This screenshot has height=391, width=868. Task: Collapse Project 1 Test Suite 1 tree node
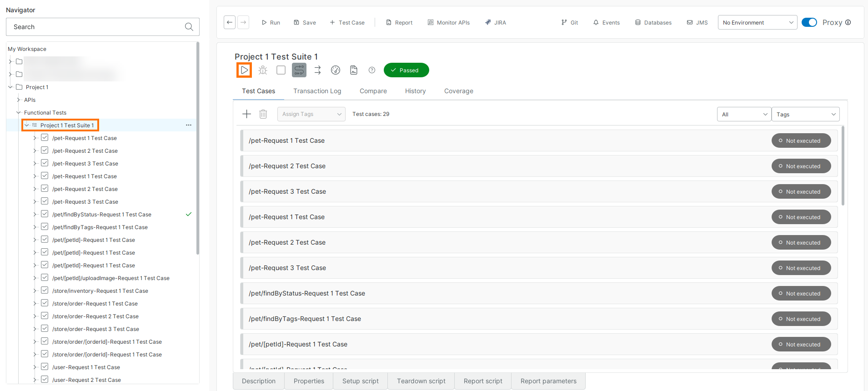tap(27, 125)
